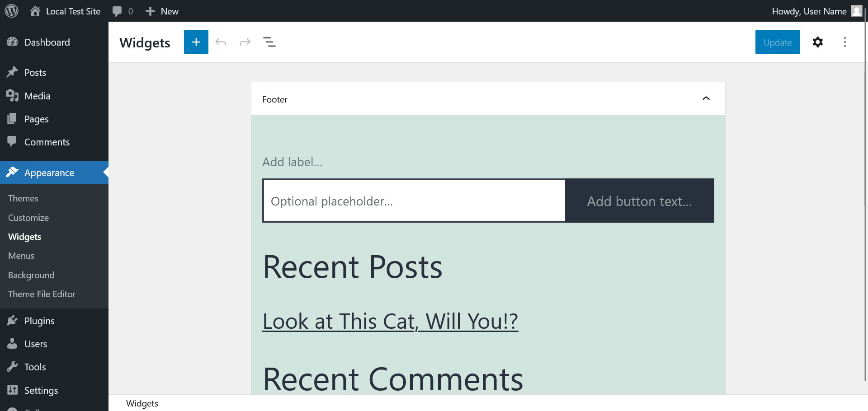The height and width of the screenshot is (411, 868).
Task: Click the Update button
Action: pos(777,42)
